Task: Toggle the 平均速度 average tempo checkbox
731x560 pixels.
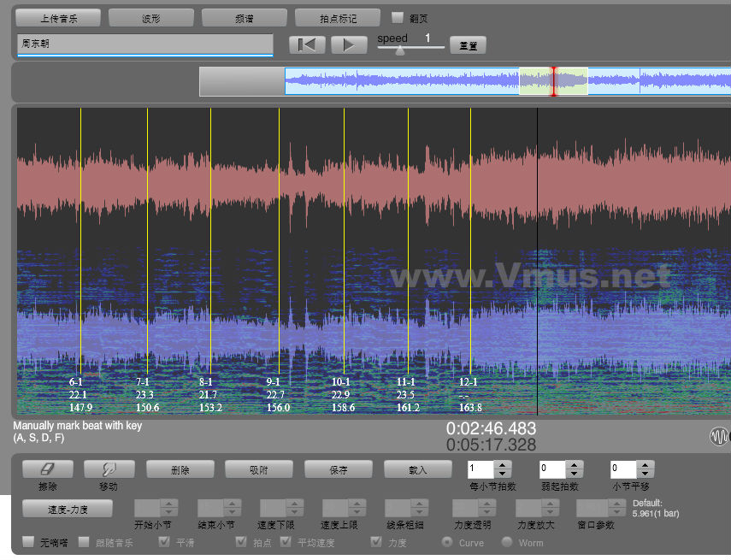Action: coord(286,541)
